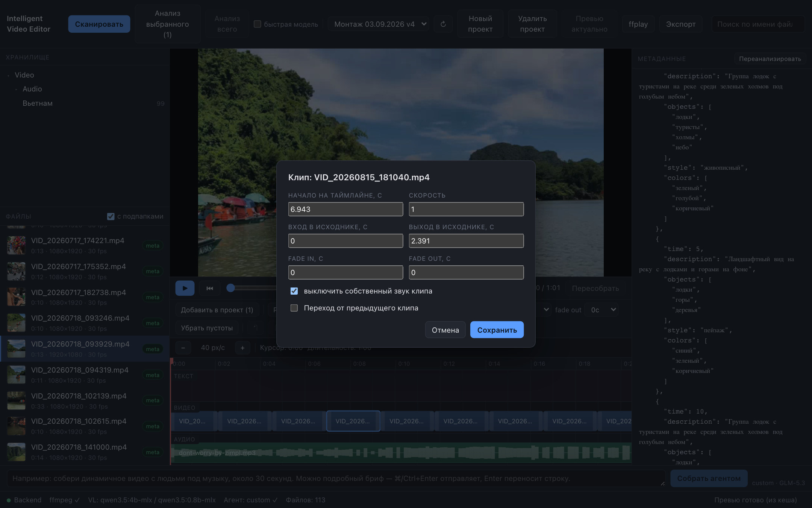The height and width of the screenshot is (508, 812).
Task: Click meta badge of VID_20260718_094319.mp4
Action: pyautogui.click(x=153, y=375)
